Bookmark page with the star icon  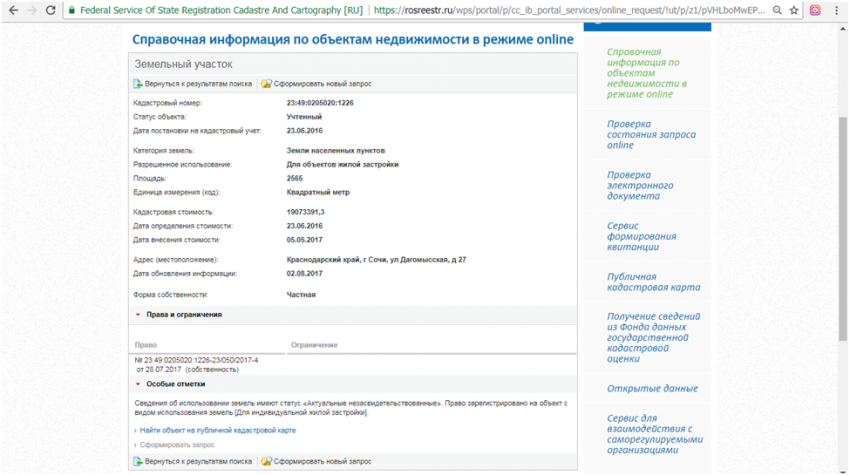(793, 10)
